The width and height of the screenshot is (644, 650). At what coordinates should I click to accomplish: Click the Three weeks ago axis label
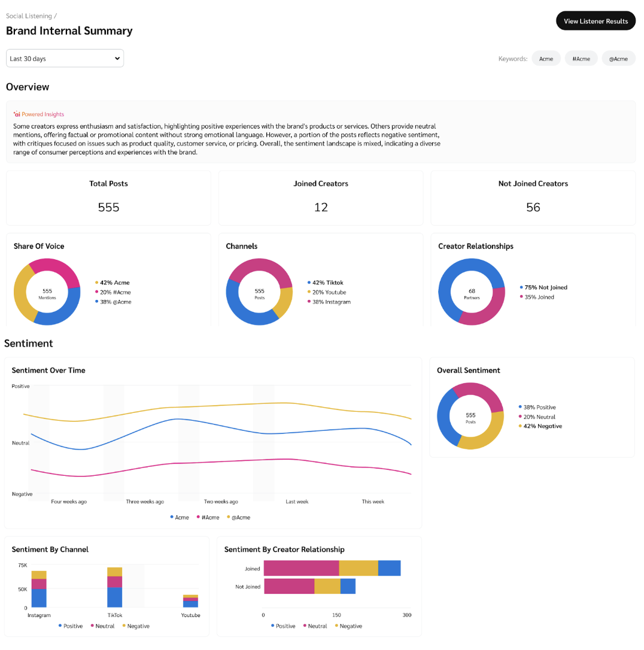coord(145,502)
